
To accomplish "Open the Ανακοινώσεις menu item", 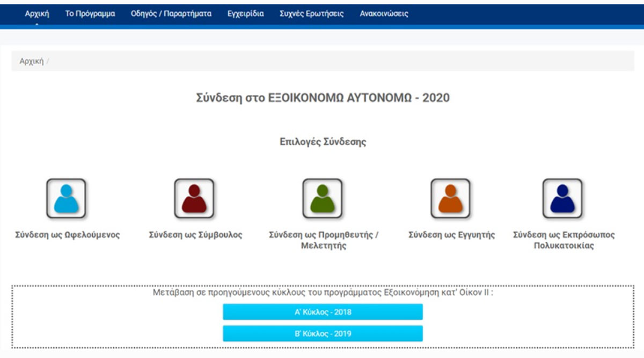I will coord(384,14).
